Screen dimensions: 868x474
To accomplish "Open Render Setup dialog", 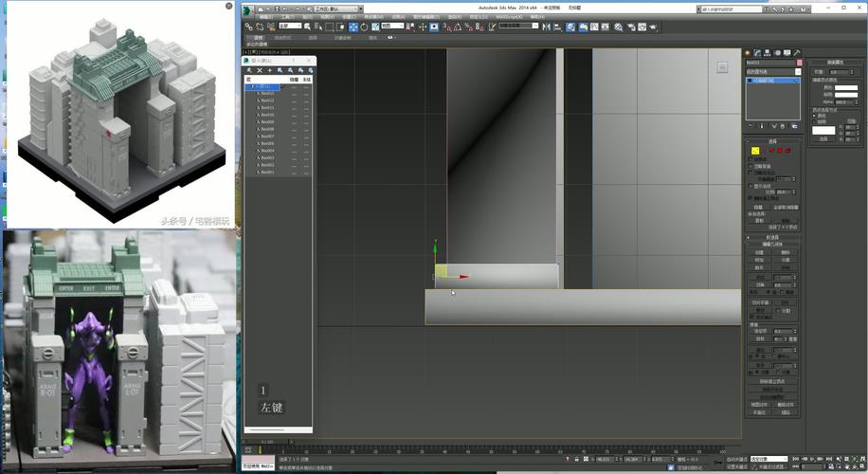I will pos(630,27).
